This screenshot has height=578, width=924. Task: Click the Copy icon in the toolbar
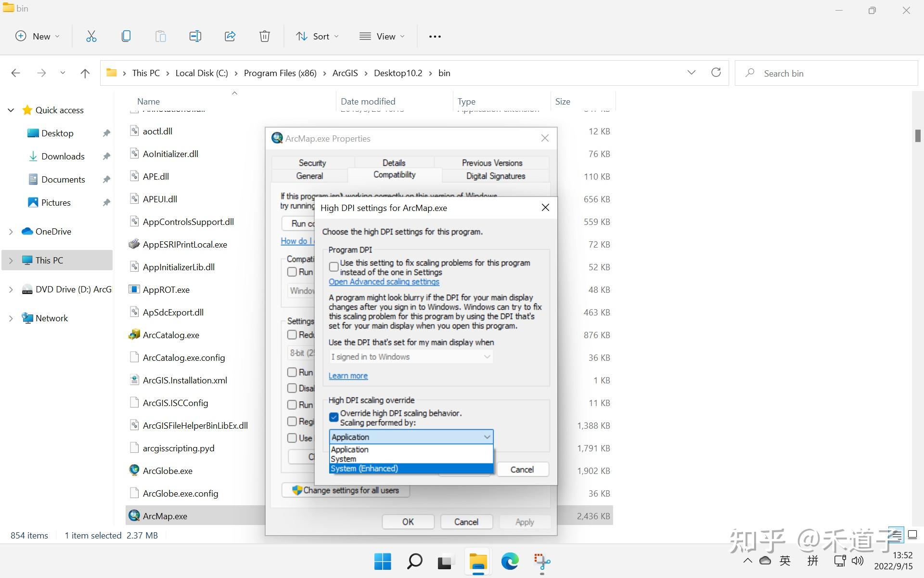[x=126, y=36]
